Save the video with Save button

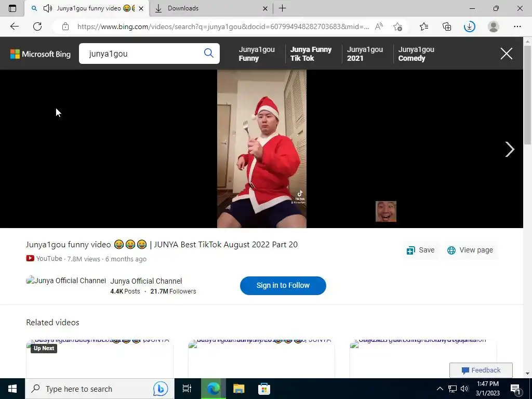pos(421,250)
